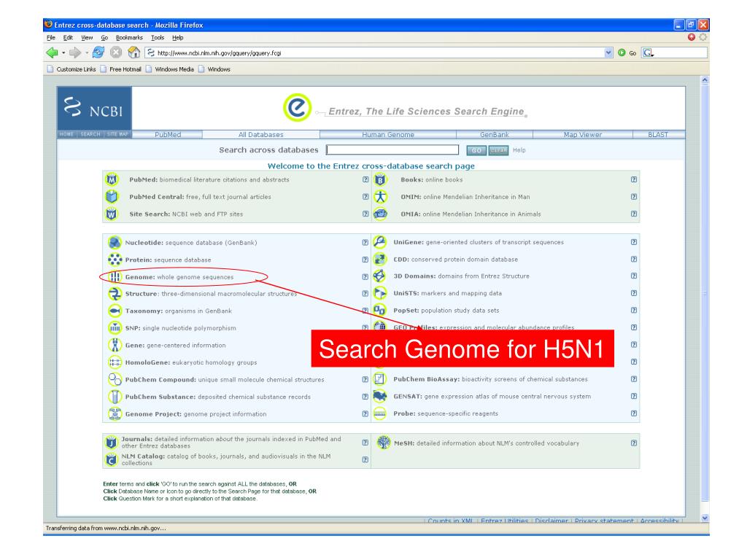The image size is (747, 560).
Task: Click the Firefox Home button
Action: tap(134, 52)
